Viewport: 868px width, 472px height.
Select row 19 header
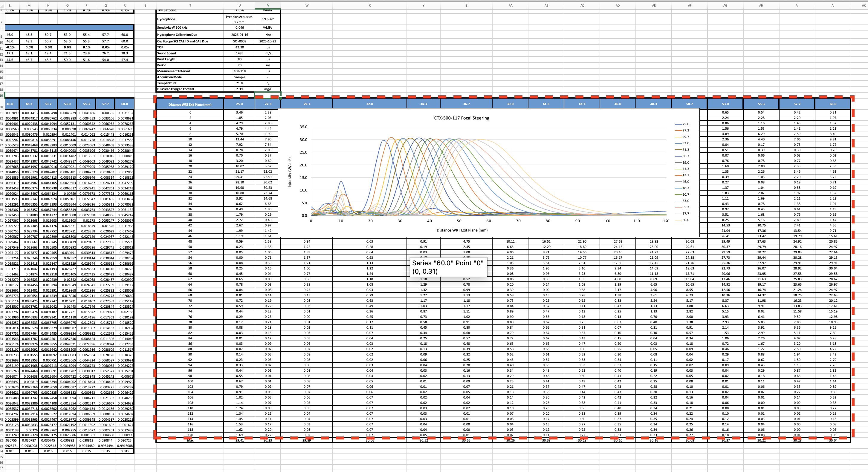pos(2,95)
